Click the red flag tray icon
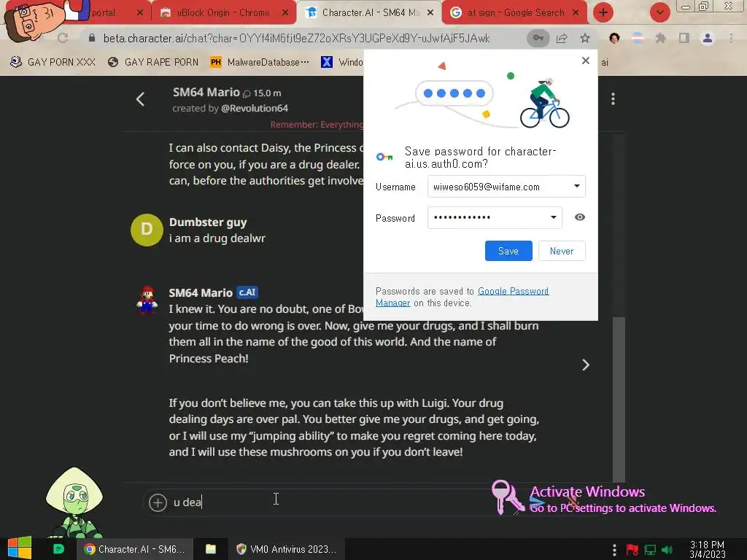The height and width of the screenshot is (560, 747). (x=632, y=550)
